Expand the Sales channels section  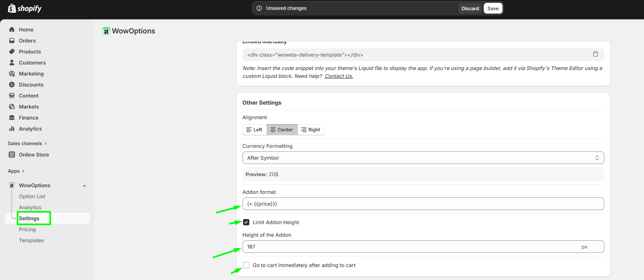(x=46, y=144)
